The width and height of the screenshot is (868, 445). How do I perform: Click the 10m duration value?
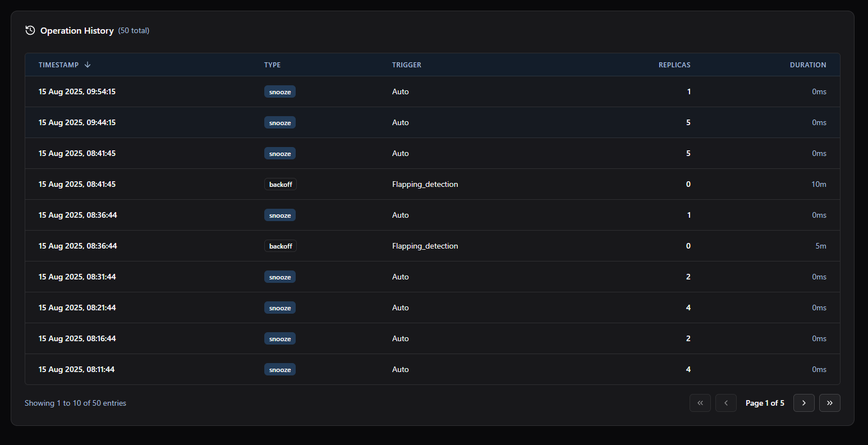pos(818,184)
